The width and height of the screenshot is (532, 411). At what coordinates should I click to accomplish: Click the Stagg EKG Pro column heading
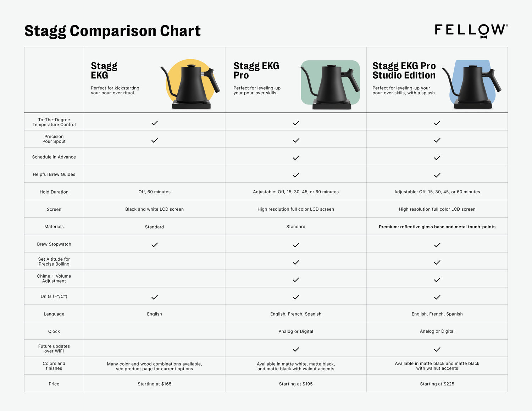pyautogui.click(x=256, y=71)
